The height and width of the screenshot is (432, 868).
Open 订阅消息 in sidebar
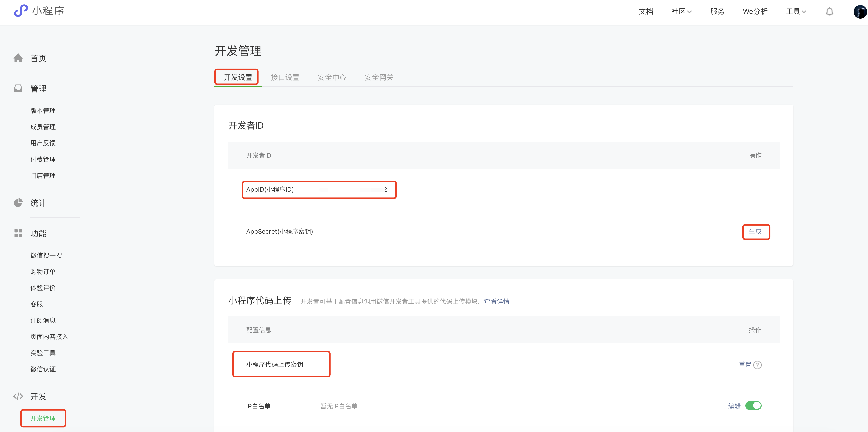coord(43,320)
